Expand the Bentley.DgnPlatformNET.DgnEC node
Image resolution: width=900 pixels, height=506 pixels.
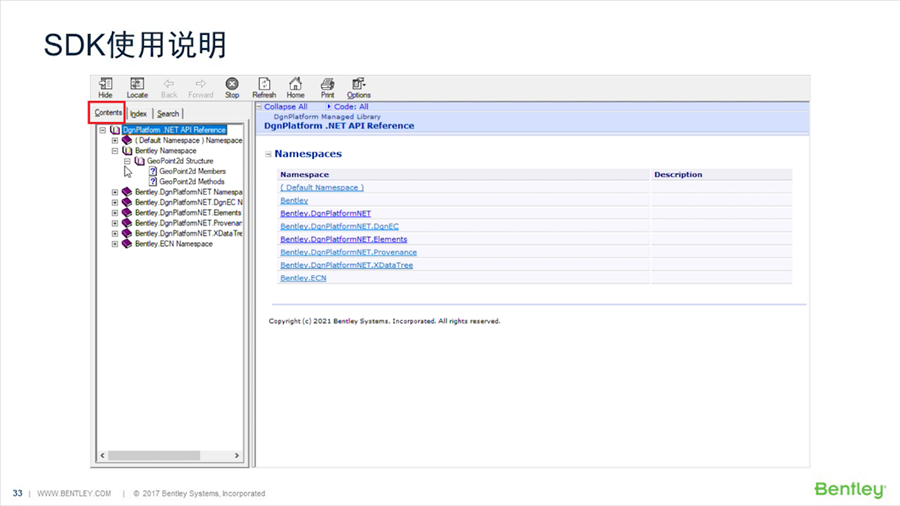[x=115, y=203]
